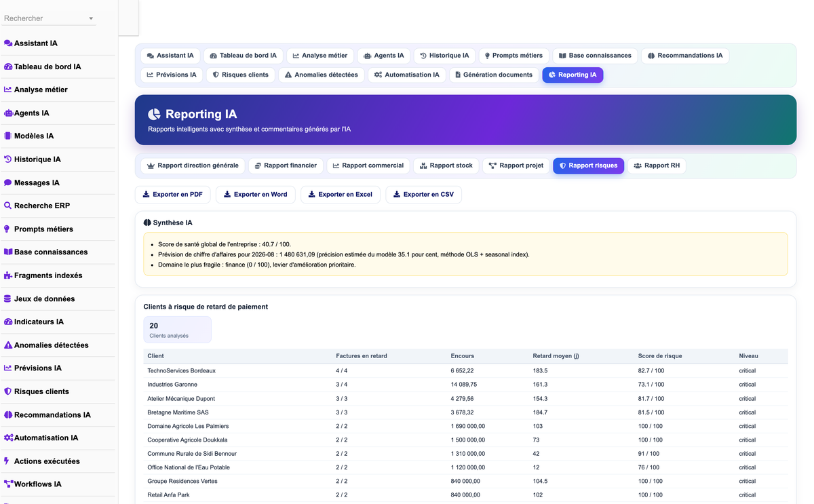Open the Base connaissances top tab

click(595, 56)
